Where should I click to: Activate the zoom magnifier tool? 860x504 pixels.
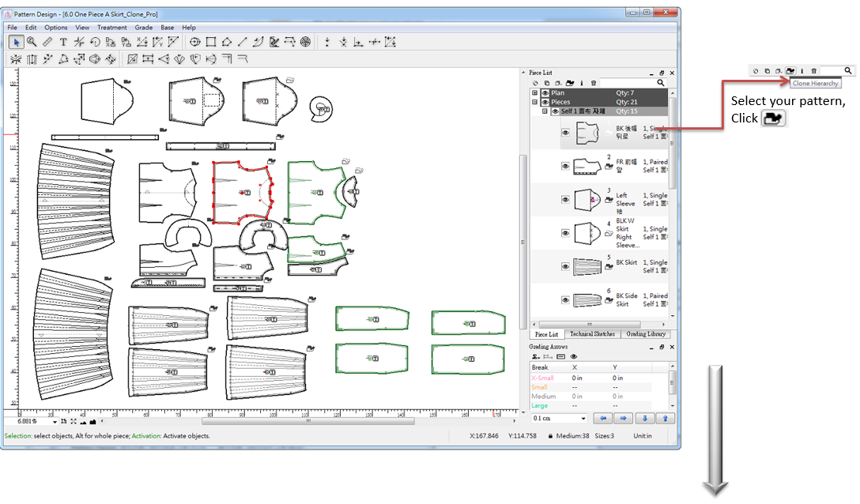point(32,42)
